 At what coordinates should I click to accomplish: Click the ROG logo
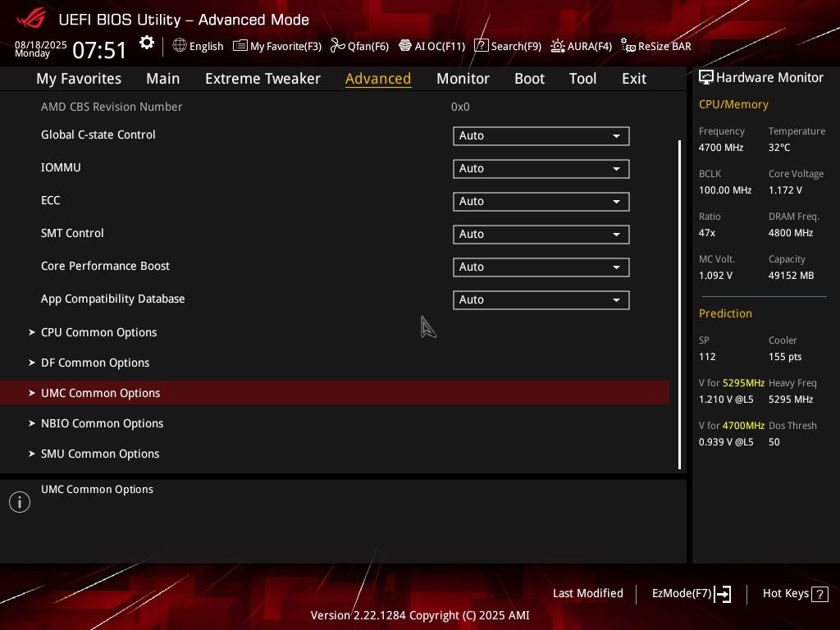click(x=31, y=19)
